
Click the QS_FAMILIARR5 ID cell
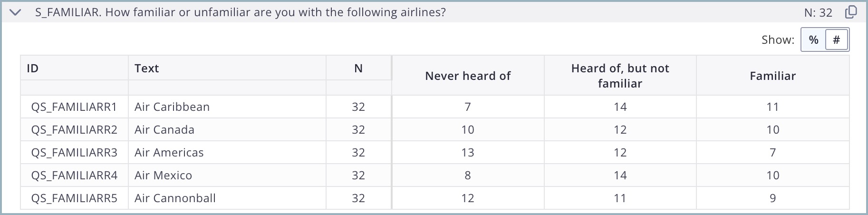(x=74, y=198)
